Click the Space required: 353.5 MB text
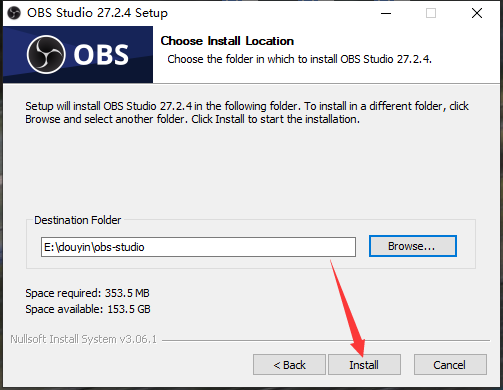Viewport: 503px width, 390px height. point(87,293)
